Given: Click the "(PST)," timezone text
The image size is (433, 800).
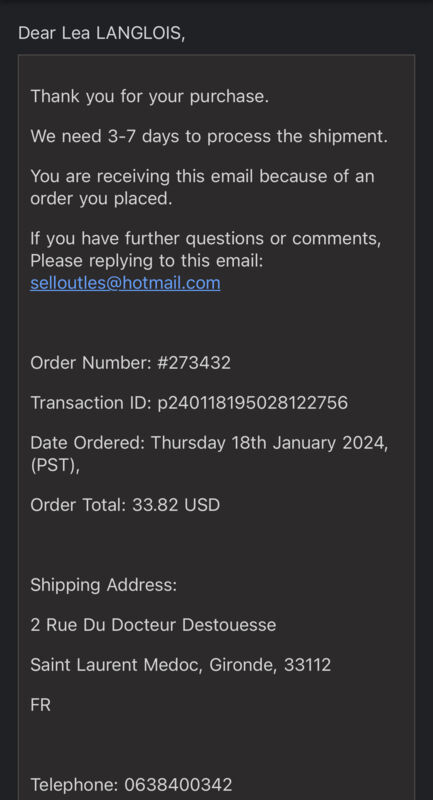Looking at the screenshot, I should 55,465.
